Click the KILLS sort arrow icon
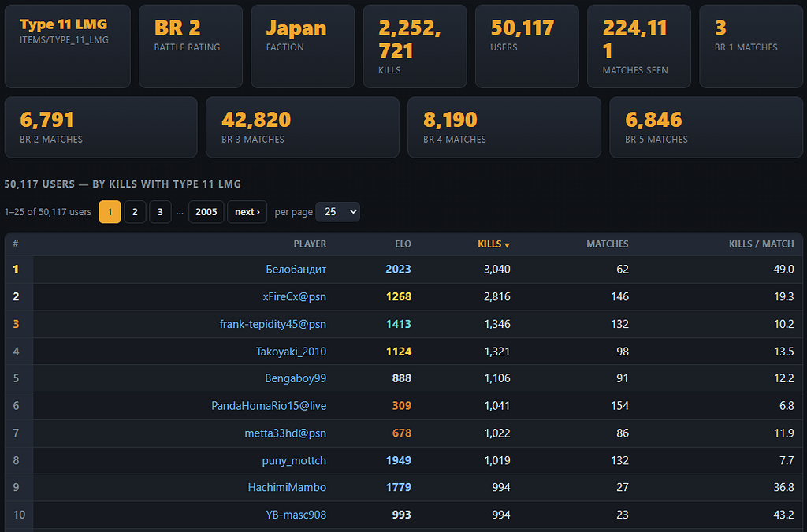The height and width of the screenshot is (532, 807). [x=507, y=245]
